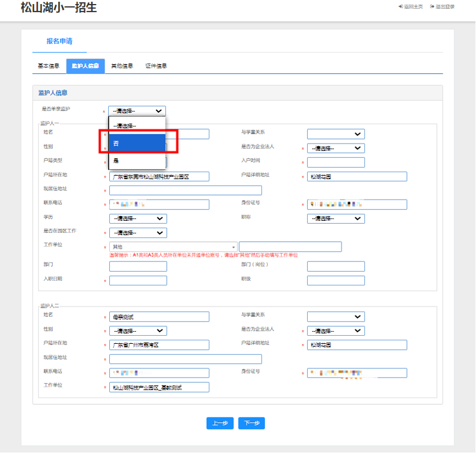This screenshot has width=476, height=453.
Task: Click the 返回主页 home icon link
Action: pos(410,7)
